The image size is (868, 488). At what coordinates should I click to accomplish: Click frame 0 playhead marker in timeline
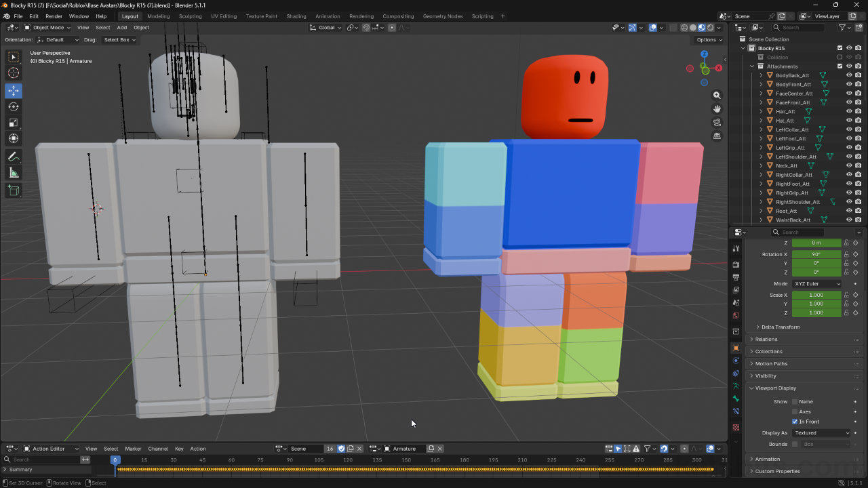(x=115, y=460)
